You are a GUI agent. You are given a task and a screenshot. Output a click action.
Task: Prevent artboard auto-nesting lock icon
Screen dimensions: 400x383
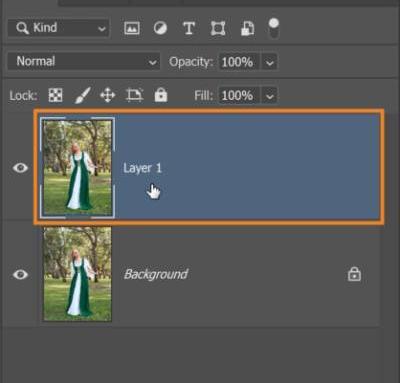tap(134, 96)
